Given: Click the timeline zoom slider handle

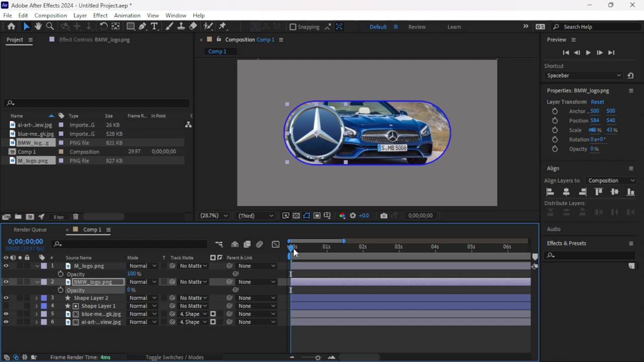Looking at the screenshot, I should click(317, 357).
